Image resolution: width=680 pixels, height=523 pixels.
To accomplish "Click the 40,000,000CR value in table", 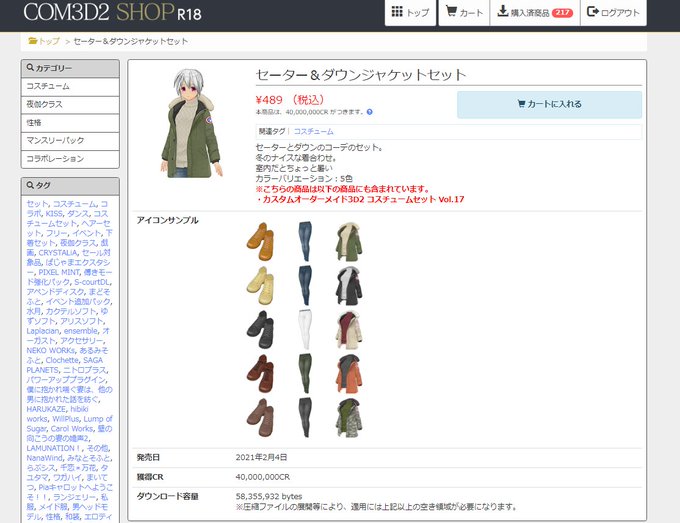I will click(x=263, y=477).
